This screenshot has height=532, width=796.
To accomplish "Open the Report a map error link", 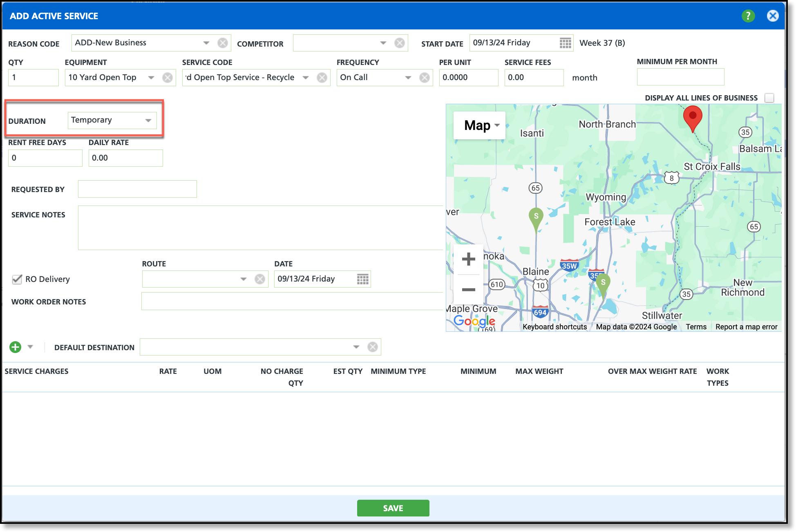I will pyautogui.click(x=746, y=326).
